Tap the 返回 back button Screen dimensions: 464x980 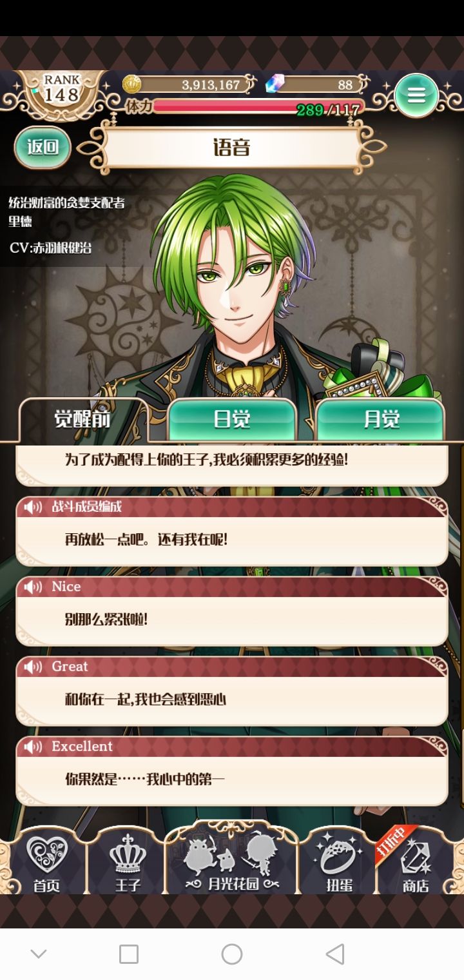point(43,147)
